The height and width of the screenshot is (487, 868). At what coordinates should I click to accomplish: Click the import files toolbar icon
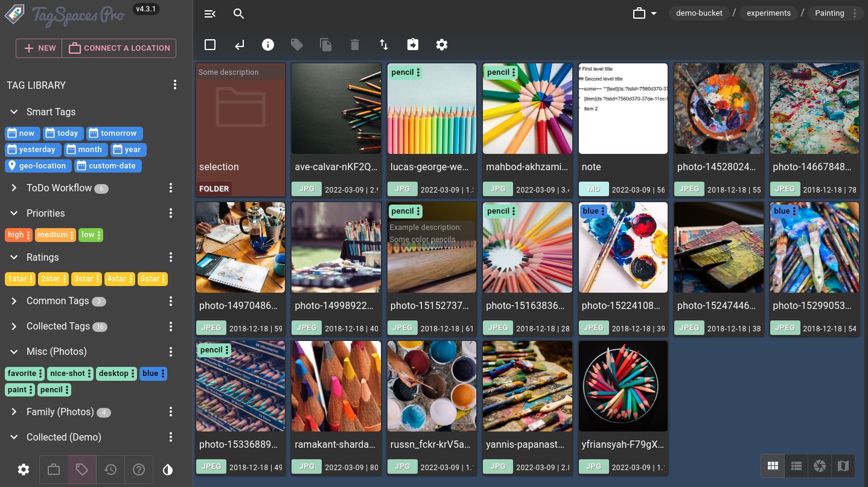tap(413, 45)
